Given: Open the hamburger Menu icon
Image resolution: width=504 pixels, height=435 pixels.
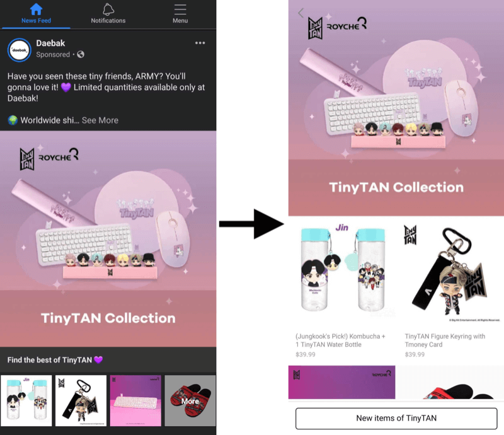Looking at the screenshot, I should [x=180, y=9].
